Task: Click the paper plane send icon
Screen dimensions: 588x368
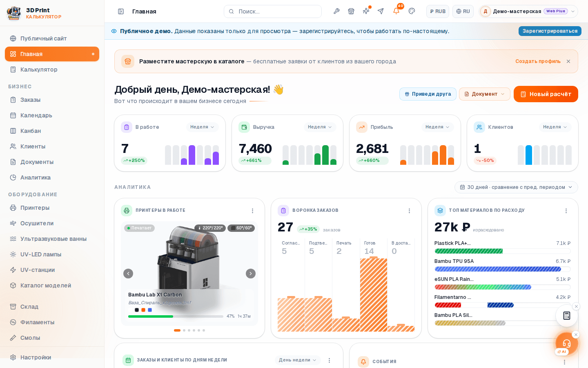Action: (381, 11)
